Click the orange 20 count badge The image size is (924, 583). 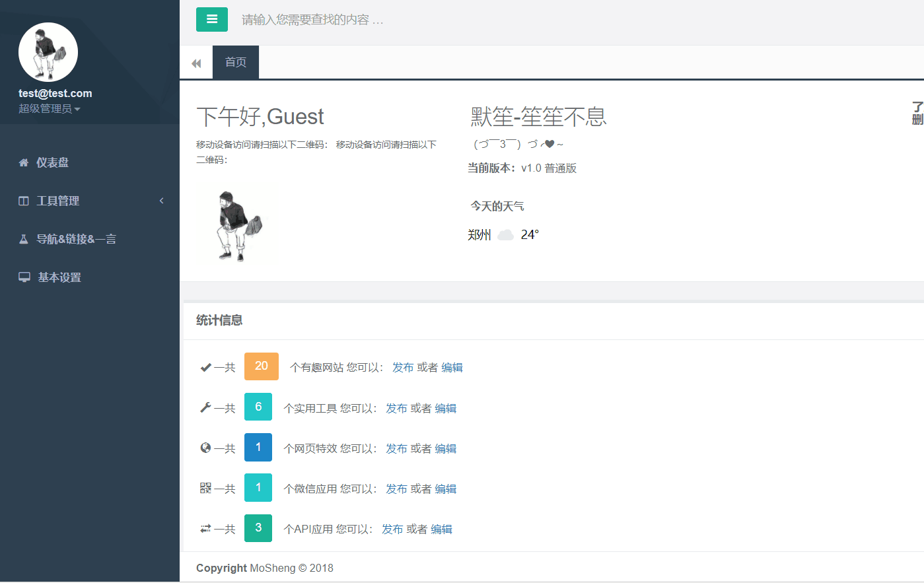(x=262, y=366)
